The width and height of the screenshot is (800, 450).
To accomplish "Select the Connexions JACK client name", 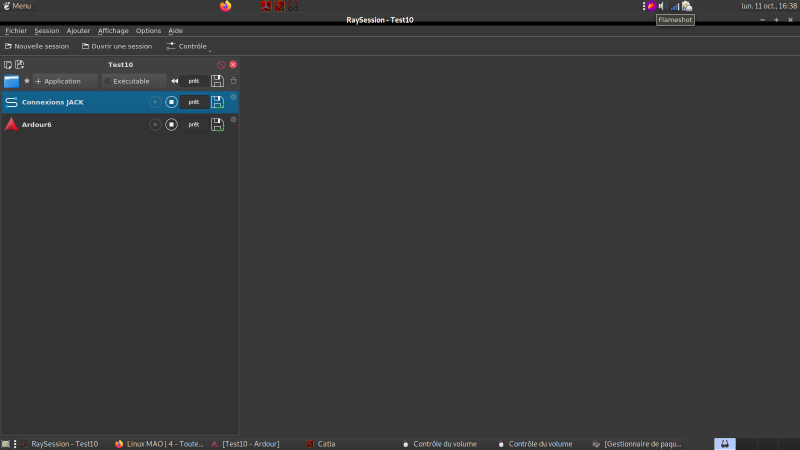I will (x=53, y=102).
